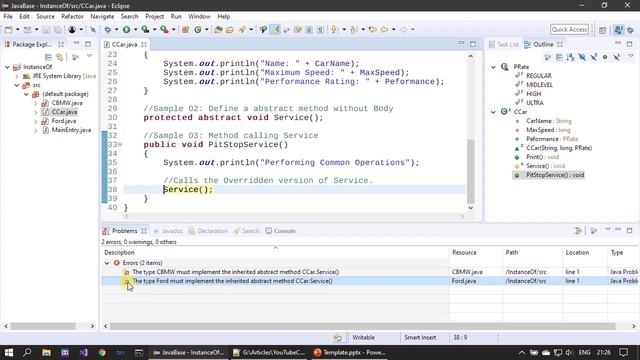Open Chrome from the taskbar
This screenshot has height=360, width=640.
click(102, 352)
